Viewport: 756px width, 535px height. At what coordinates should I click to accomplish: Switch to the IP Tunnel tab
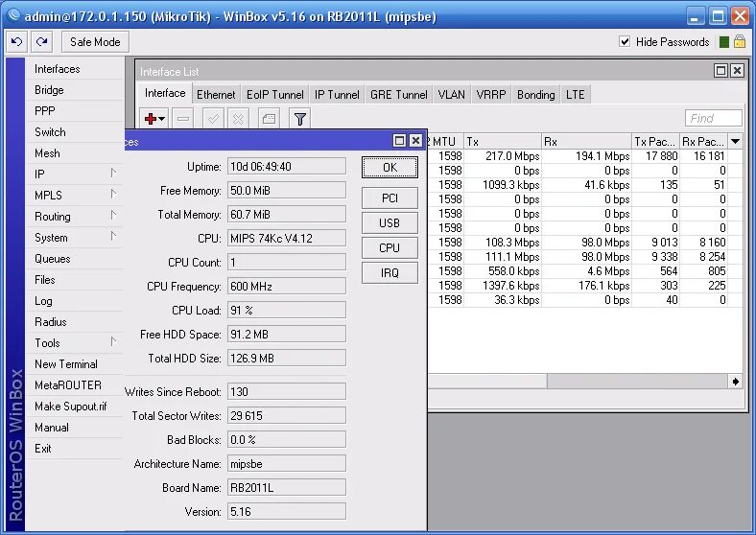point(337,95)
